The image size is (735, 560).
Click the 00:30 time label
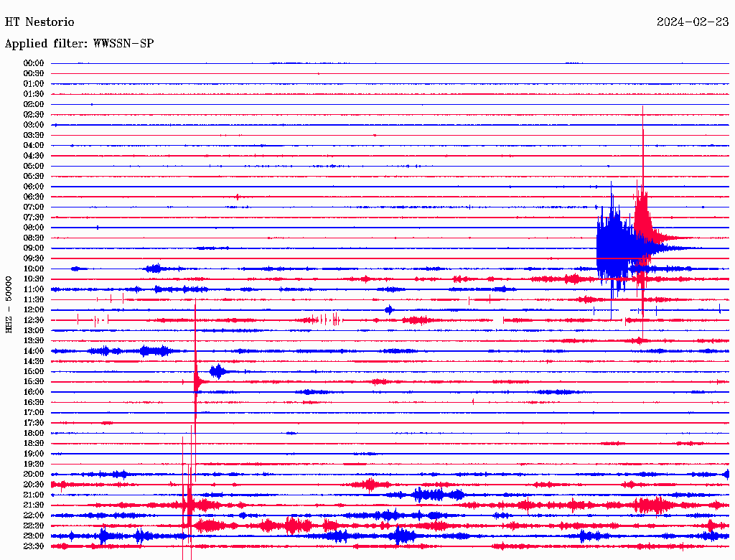(34, 74)
